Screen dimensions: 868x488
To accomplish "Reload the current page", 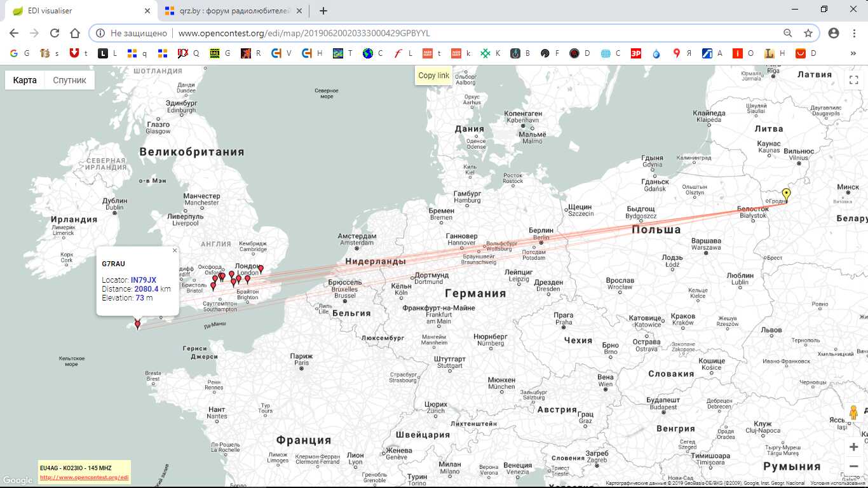I will [55, 33].
